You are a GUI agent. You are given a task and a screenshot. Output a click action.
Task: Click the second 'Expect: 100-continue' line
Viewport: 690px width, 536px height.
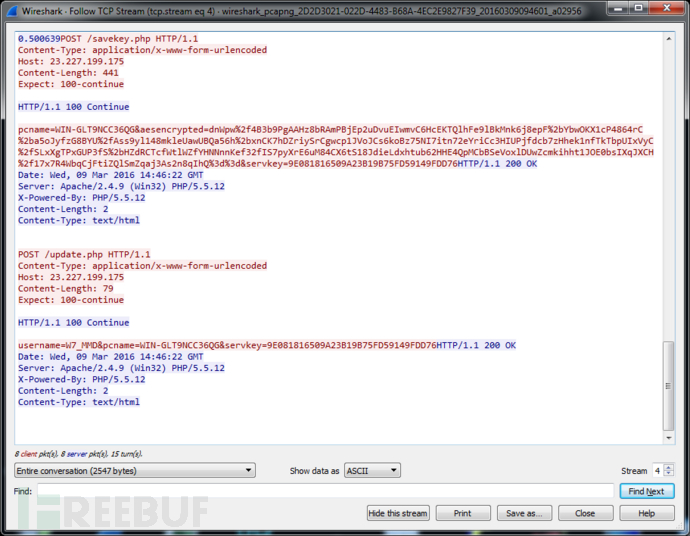pyautogui.click(x=71, y=300)
